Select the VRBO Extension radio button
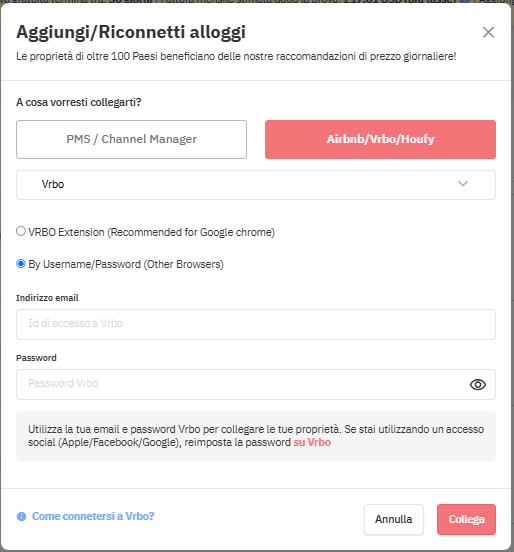Screen dimensions: 514x552 tap(21, 231)
